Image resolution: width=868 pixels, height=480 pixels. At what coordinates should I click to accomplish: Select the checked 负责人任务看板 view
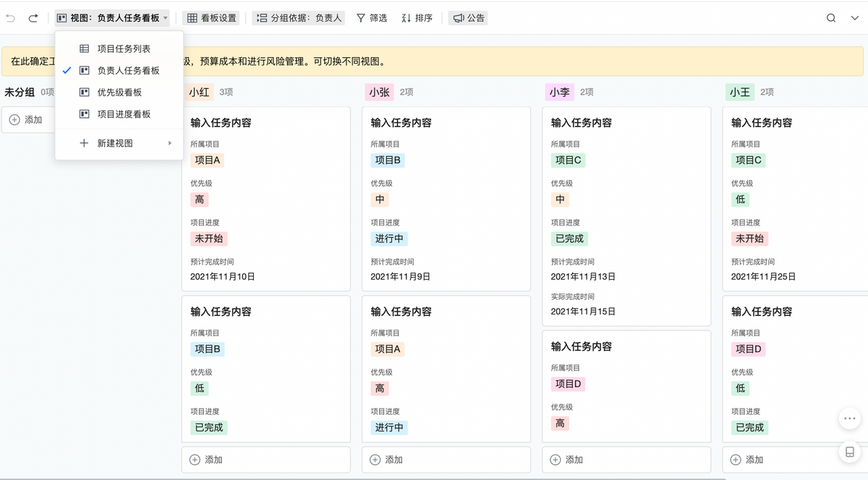[x=128, y=71]
